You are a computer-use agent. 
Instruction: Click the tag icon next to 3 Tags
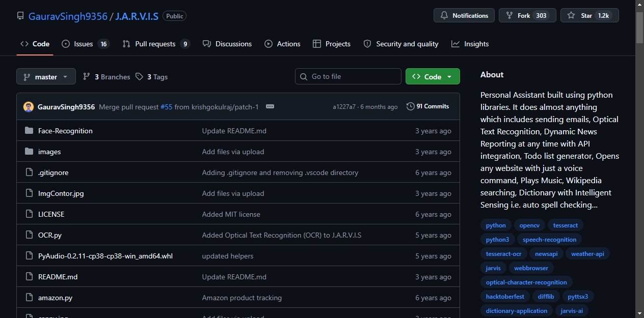point(140,77)
